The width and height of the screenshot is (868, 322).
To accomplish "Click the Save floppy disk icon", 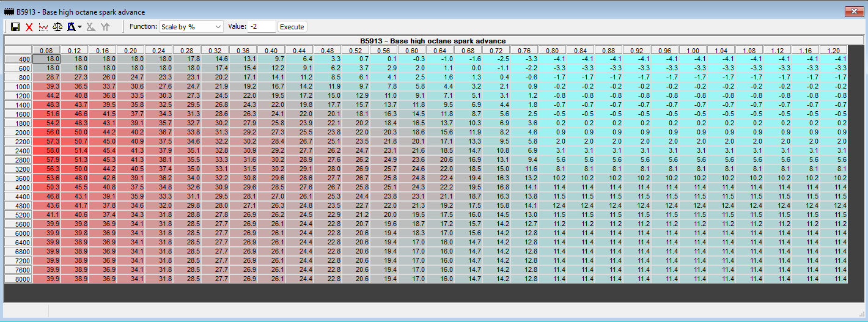I will pyautogui.click(x=15, y=27).
